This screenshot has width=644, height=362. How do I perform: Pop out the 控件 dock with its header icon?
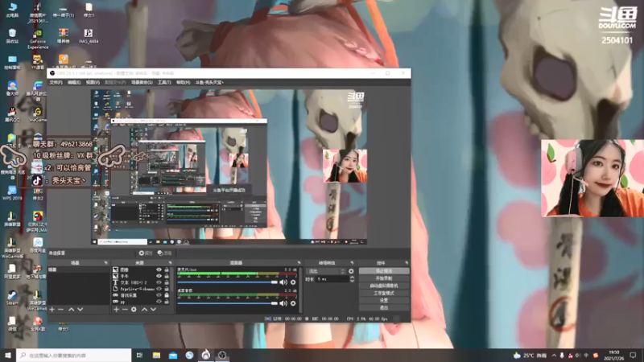[x=407, y=263]
